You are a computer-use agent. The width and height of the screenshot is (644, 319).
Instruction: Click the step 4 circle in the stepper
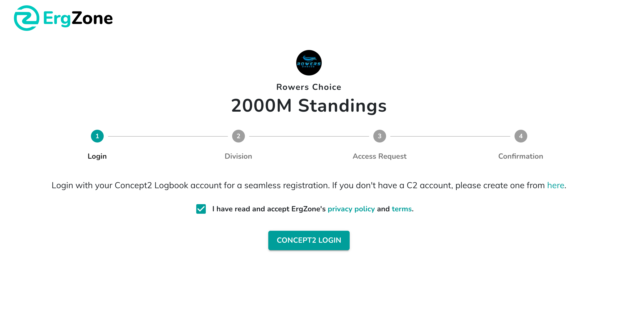(520, 136)
